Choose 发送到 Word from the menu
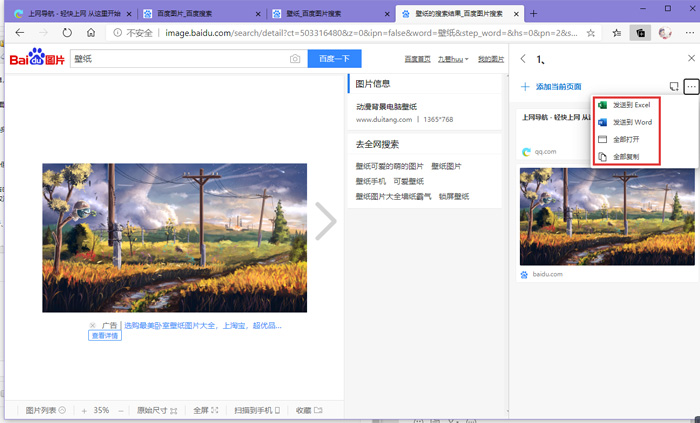 coord(629,122)
